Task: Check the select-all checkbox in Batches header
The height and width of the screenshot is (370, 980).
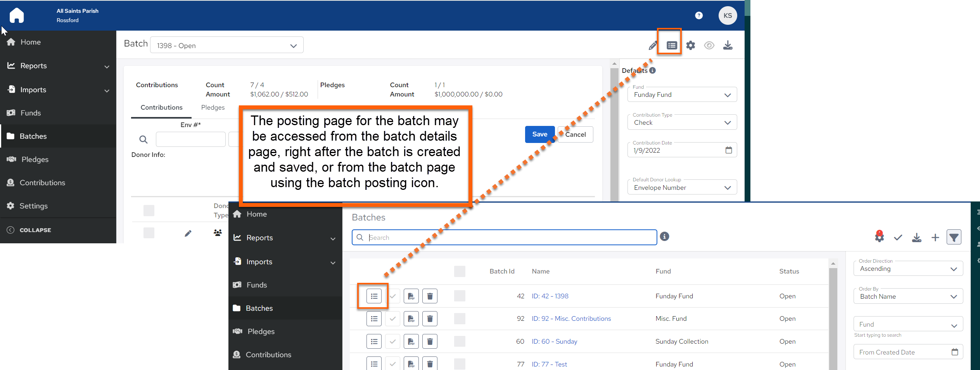Action: tap(460, 271)
